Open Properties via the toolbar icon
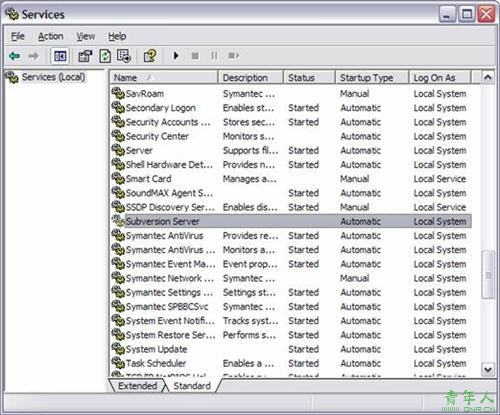The image size is (500, 415). (85, 56)
